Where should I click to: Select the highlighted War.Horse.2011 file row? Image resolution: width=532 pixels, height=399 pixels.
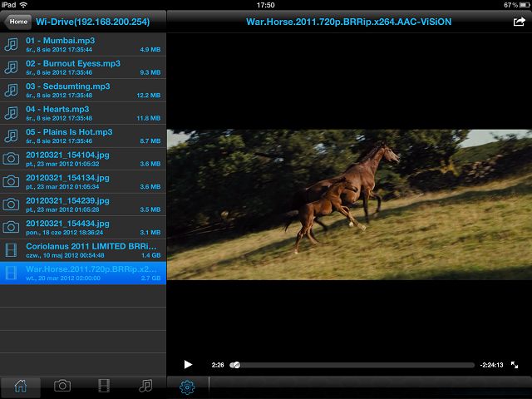(83, 273)
